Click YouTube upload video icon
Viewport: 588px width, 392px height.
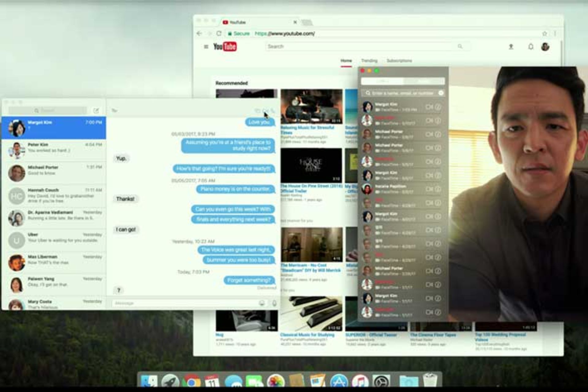coord(511,47)
